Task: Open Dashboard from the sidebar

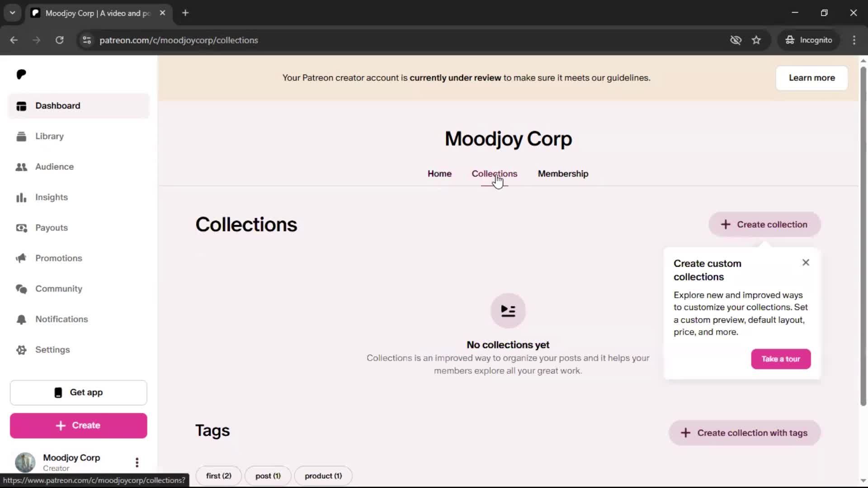Action: pos(78,106)
